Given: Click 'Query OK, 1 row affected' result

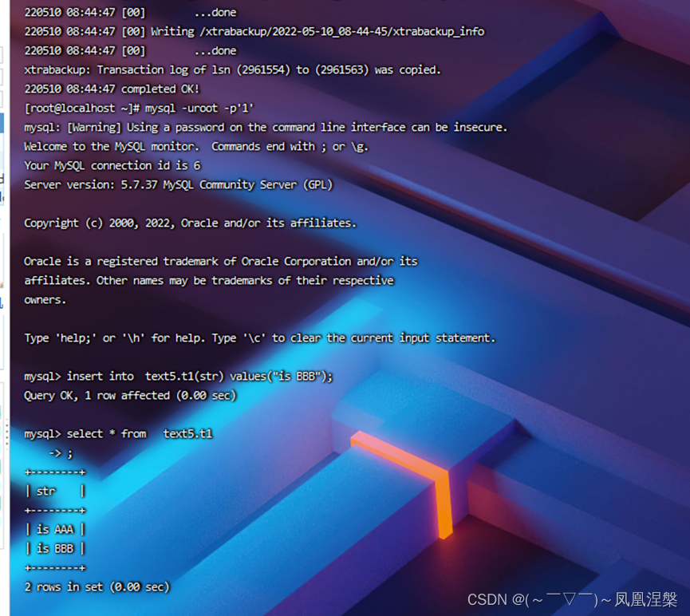Looking at the screenshot, I should click(x=130, y=396).
